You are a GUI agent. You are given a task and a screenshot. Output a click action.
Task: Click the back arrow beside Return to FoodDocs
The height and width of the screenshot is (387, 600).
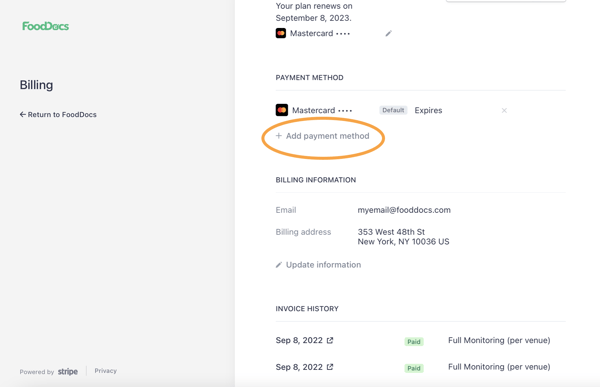click(x=23, y=114)
